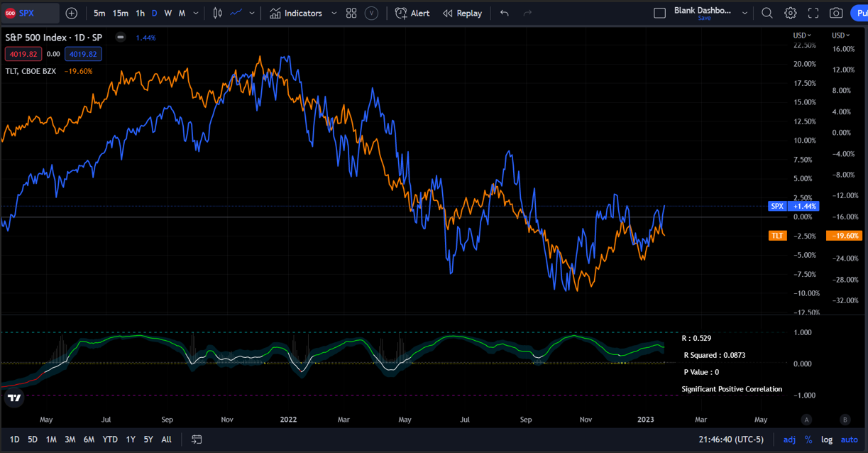Toggle auto scale
The height and width of the screenshot is (453, 868).
(850, 440)
